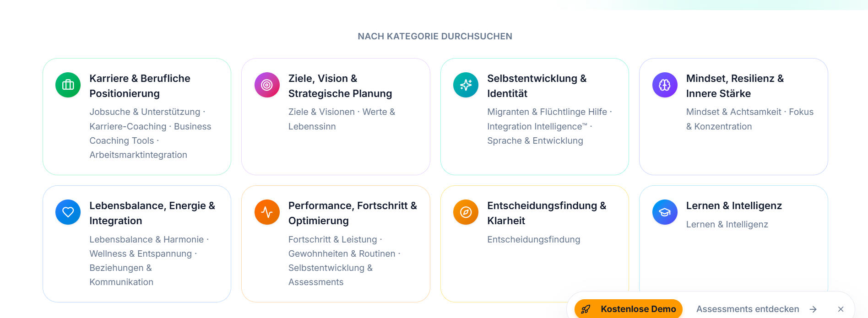
Task: Click the blue heart Lebensbalance icon
Action: [68, 212]
